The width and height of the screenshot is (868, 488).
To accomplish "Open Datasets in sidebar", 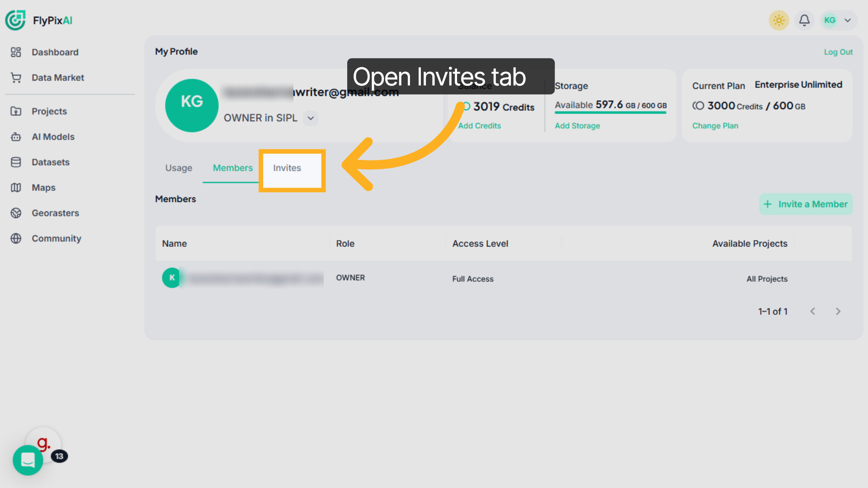I will [x=51, y=162].
